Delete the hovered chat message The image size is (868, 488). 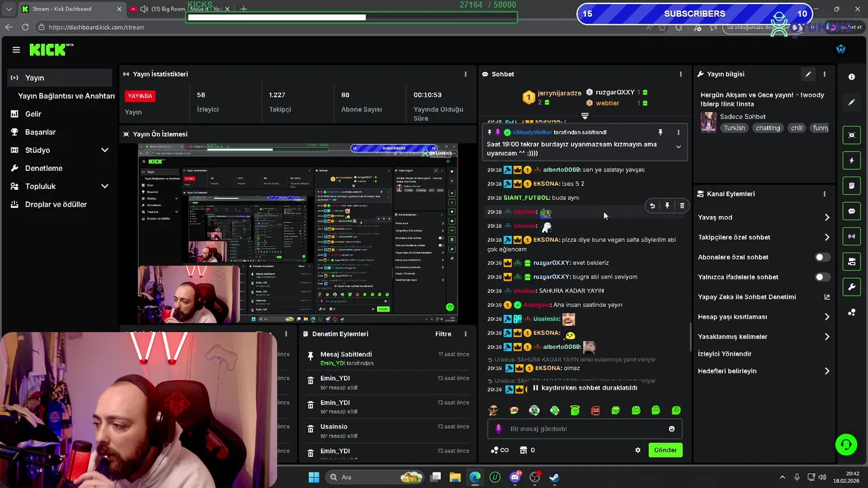tap(682, 205)
